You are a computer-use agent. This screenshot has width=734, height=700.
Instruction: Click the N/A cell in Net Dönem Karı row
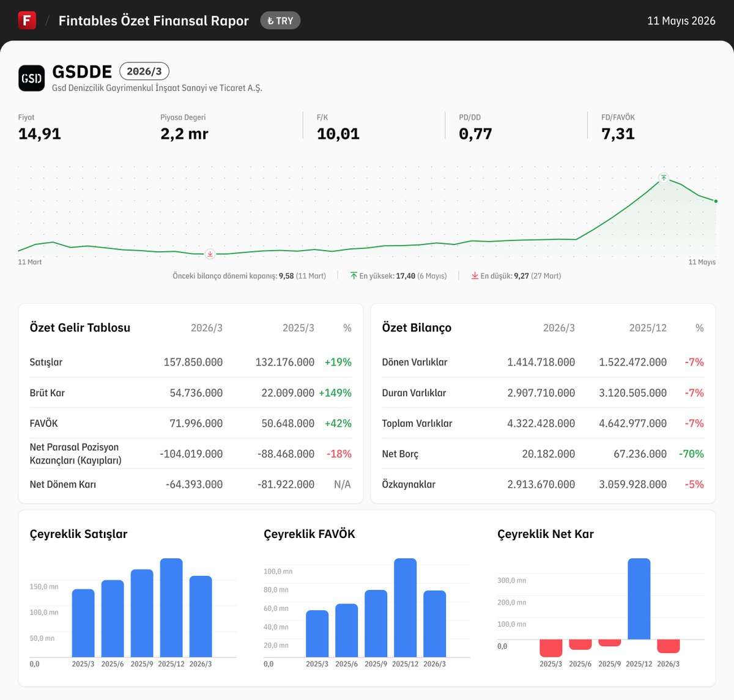pos(343,484)
